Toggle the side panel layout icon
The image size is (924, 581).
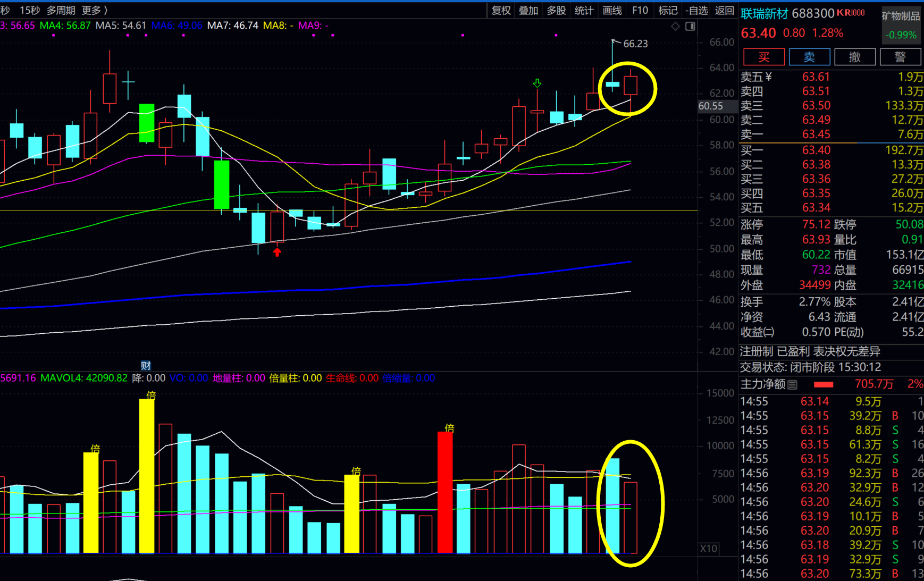pyautogui.click(x=690, y=26)
